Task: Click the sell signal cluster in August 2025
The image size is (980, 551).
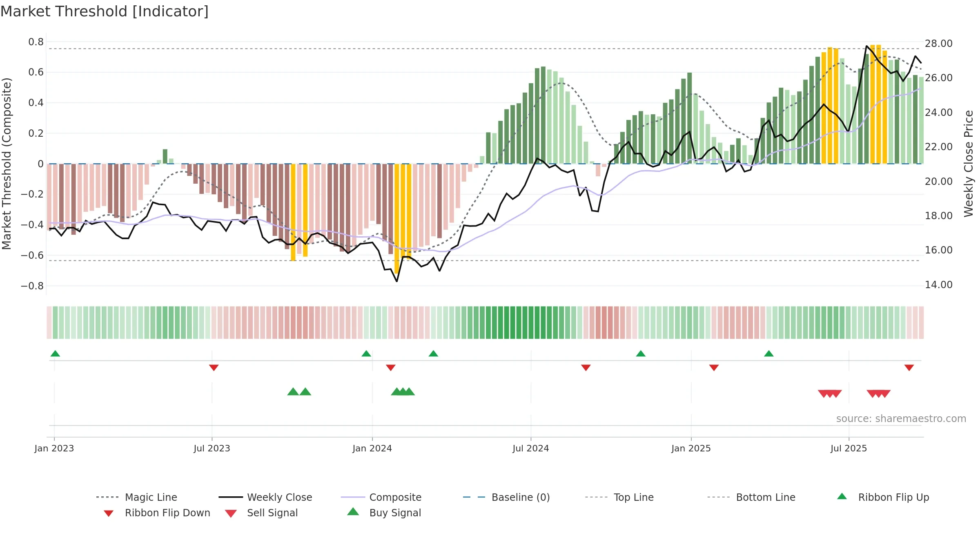Action: 879,394
